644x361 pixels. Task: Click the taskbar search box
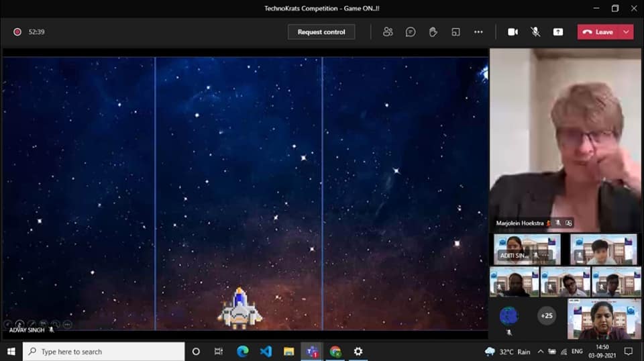103,352
